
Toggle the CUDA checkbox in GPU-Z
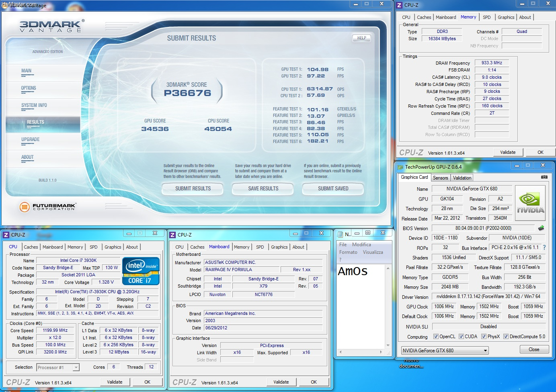pos(461,337)
